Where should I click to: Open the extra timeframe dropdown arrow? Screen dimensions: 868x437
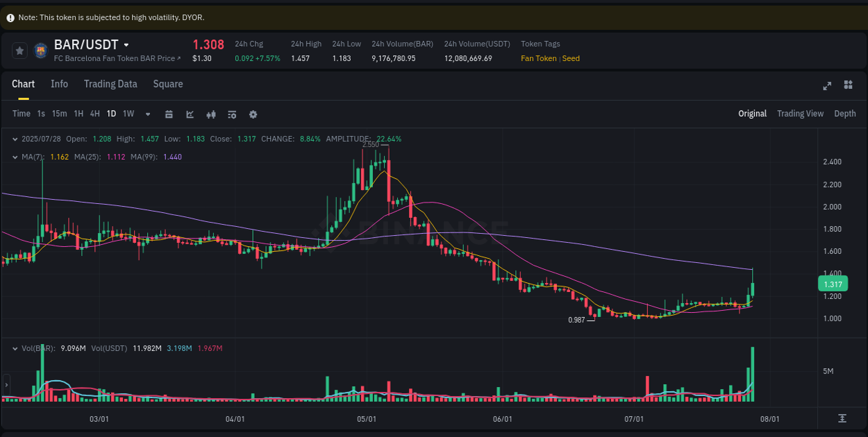coord(147,113)
